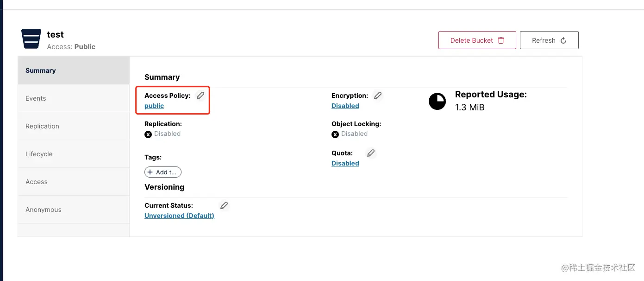
Task: Open the Summary tab
Action: (73, 70)
